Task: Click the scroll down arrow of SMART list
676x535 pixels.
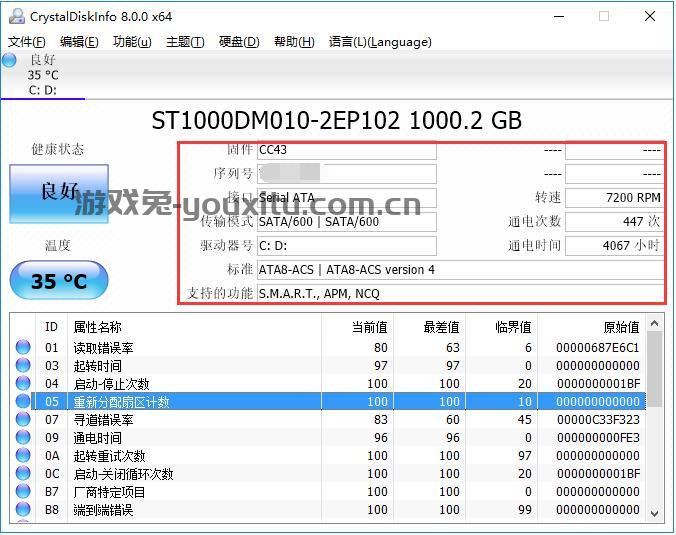Action: 654,513
